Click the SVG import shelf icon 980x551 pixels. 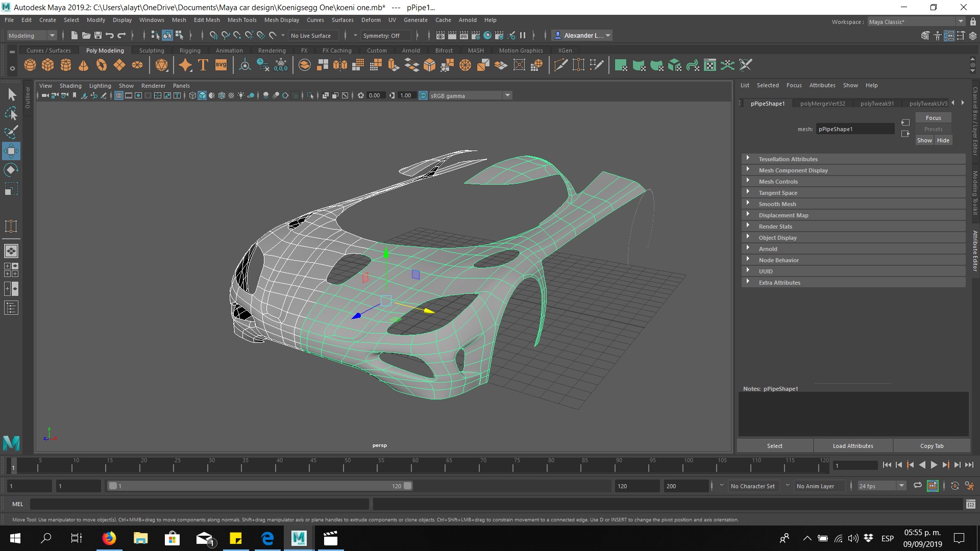[221, 65]
